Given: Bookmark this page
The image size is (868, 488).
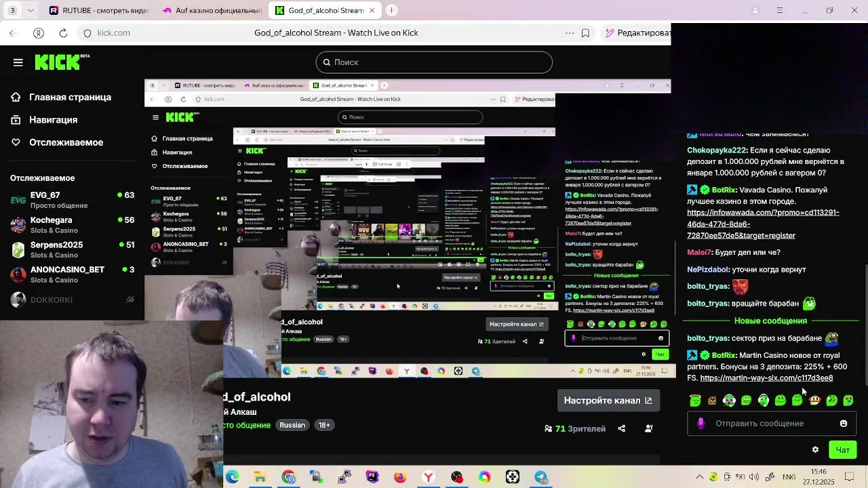Looking at the screenshot, I should 585,33.
